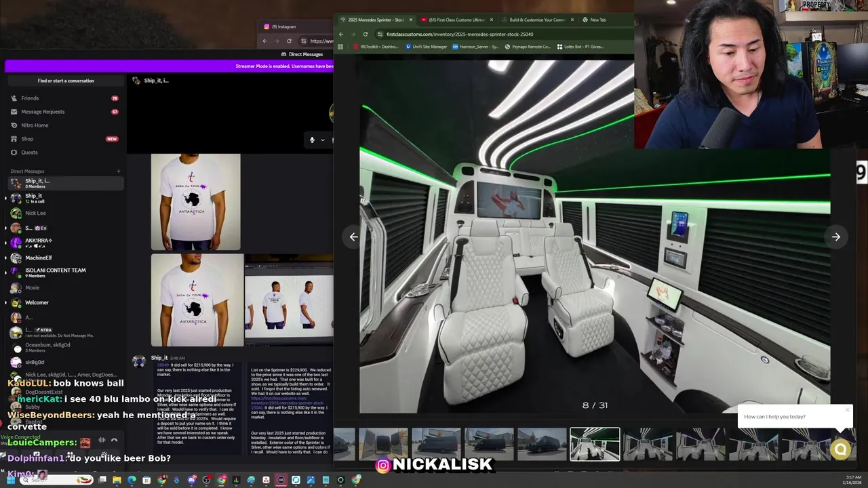Dismiss How can I help you today popup
This screenshot has height=488, width=868.
(x=847, y=409)
